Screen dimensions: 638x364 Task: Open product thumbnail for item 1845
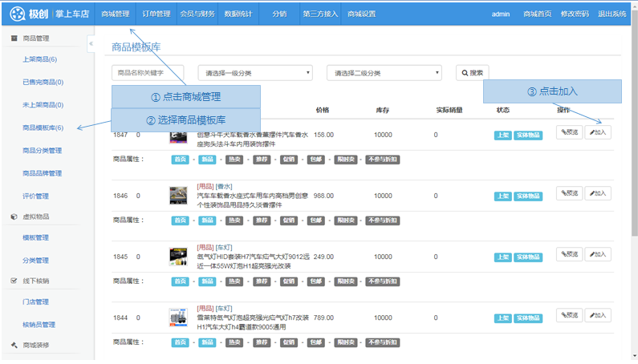pyautogui.click(x=178, y=257)
